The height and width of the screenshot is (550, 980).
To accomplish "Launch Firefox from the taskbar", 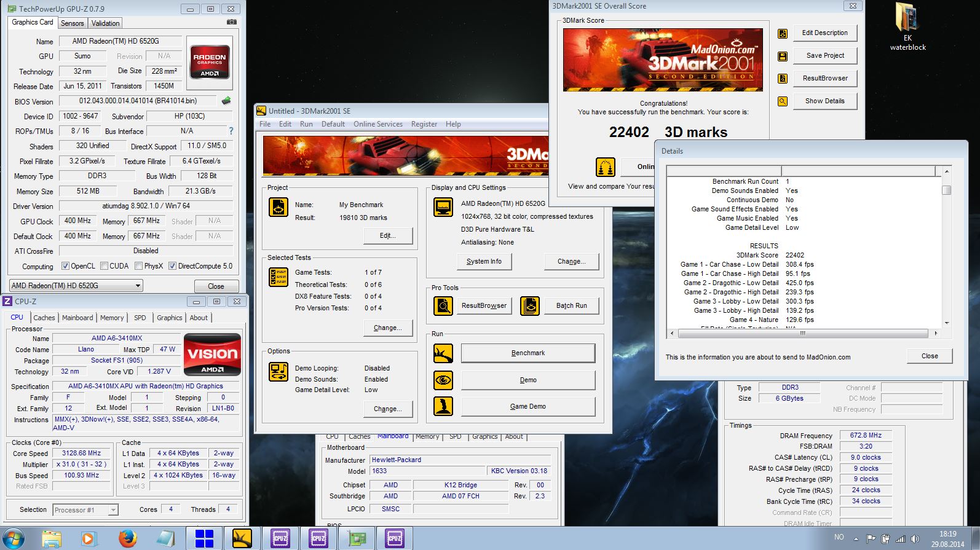I will point(127,538).
